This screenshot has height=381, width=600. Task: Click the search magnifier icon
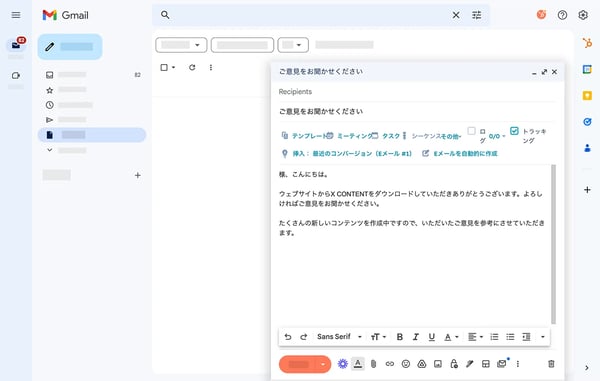[x=165, y=15]
